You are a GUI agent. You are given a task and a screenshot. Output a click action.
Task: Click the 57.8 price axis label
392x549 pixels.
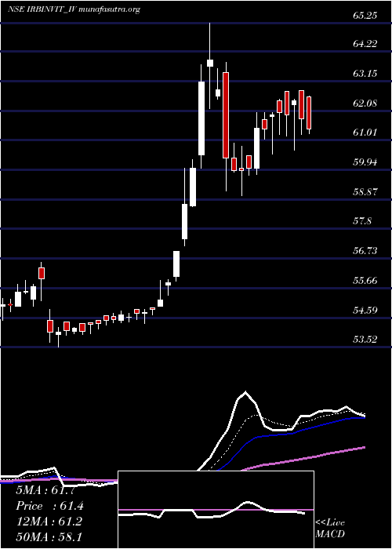pos(362,221)
